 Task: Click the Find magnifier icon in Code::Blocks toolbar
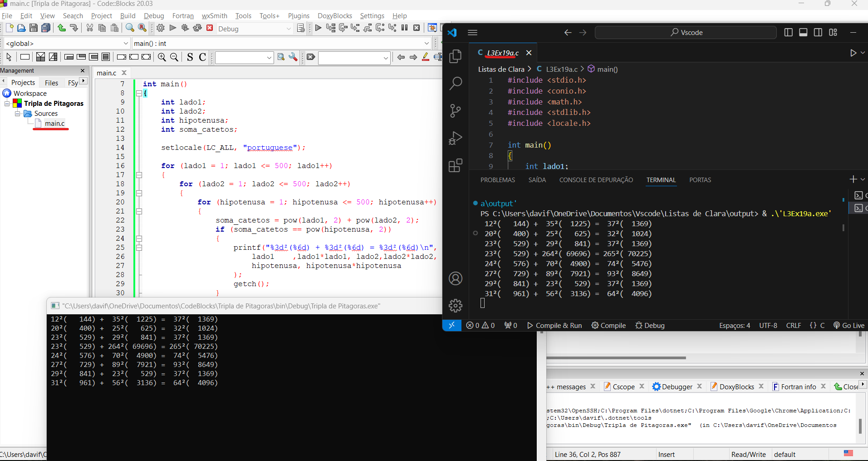pos(130,28)
